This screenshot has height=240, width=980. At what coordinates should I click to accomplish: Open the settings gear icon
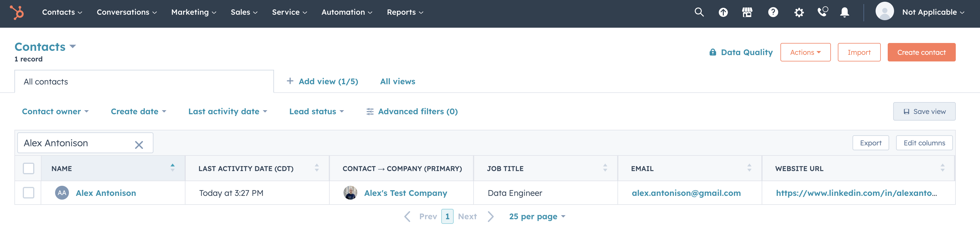[799, 13]
